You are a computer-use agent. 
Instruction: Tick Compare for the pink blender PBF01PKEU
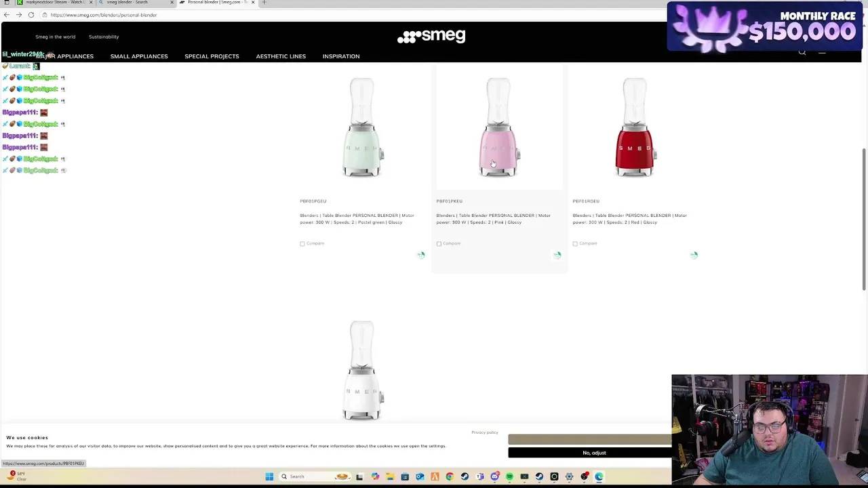(439, 243)
